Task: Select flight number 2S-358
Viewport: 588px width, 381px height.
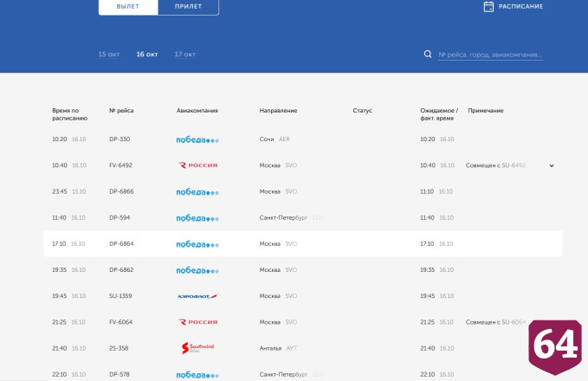Action: tap(119, 348)
